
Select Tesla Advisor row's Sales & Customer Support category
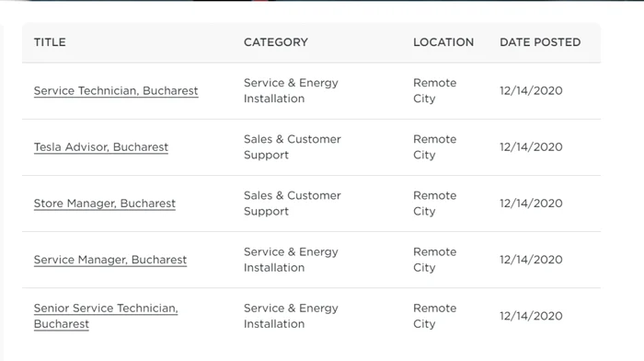tap(293, 147)
